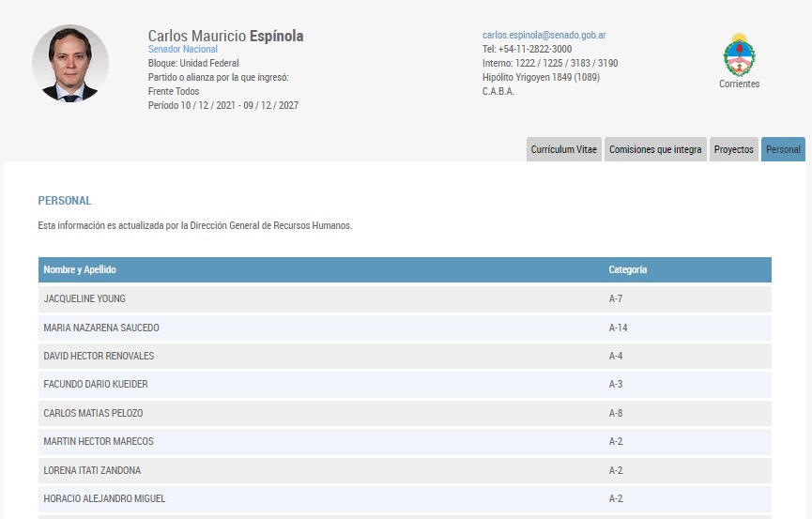Click the David Hector Renovales entry
812x519 pixels.
coord(99,357)
